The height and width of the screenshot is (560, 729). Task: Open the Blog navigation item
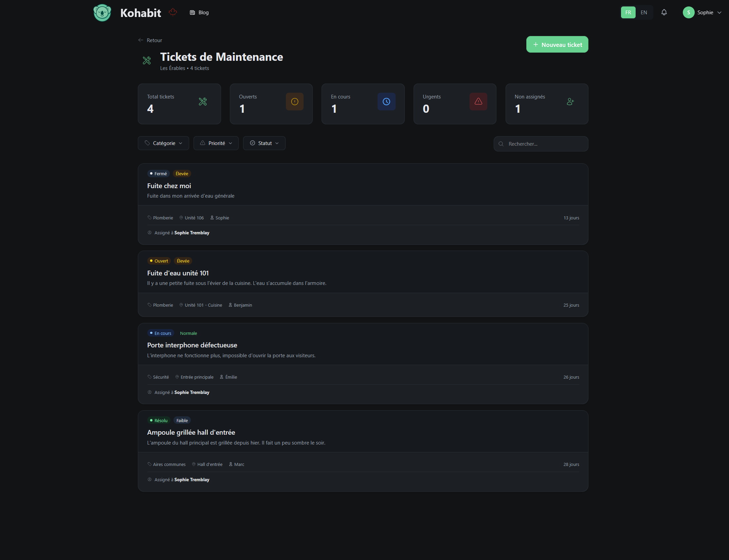coord(199,13)
